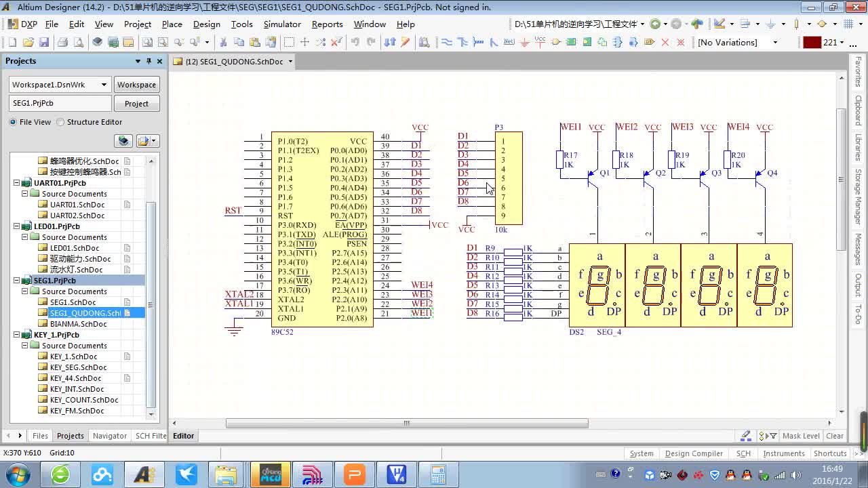Open the SEG1_QUDONG.SchDoc tab dropdown arrow
Screen dimensions: 868x488
(290, 61)
